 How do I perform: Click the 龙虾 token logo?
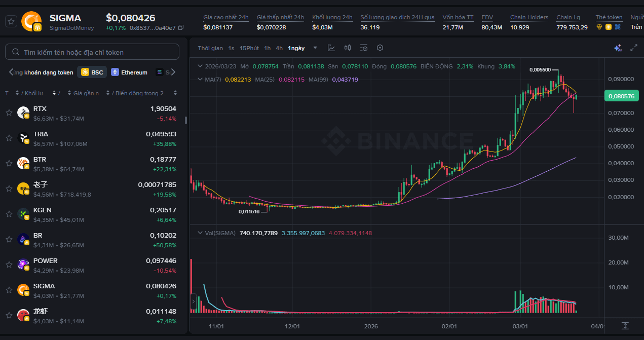(x=23, y=315)
